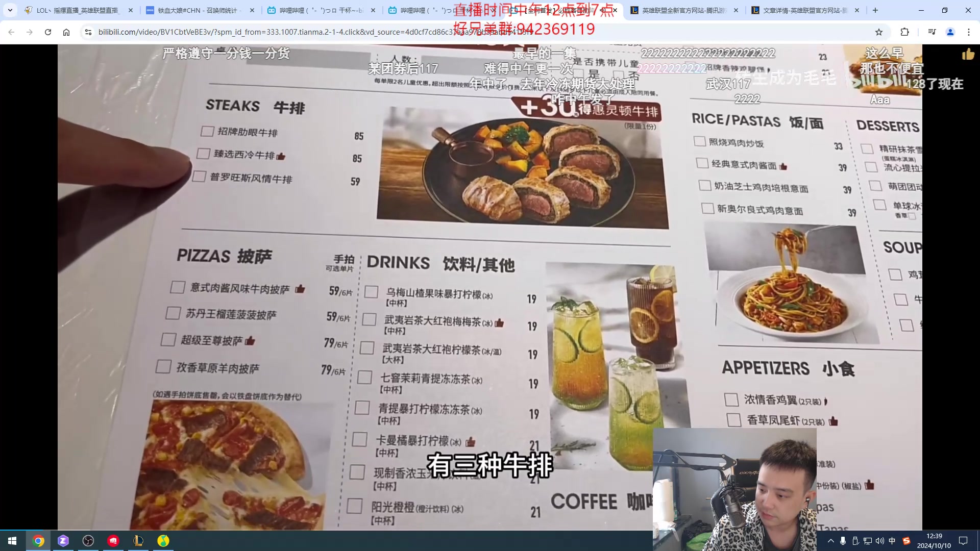Screen dimensions: 980x551
Task: Open the Chrome extensions menu
Action: [905, 32]
